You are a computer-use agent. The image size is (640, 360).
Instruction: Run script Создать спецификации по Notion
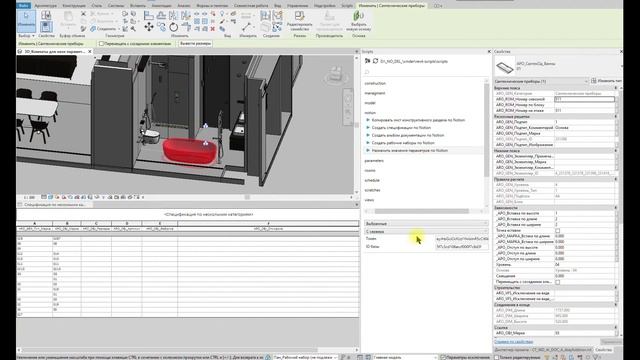401,127
